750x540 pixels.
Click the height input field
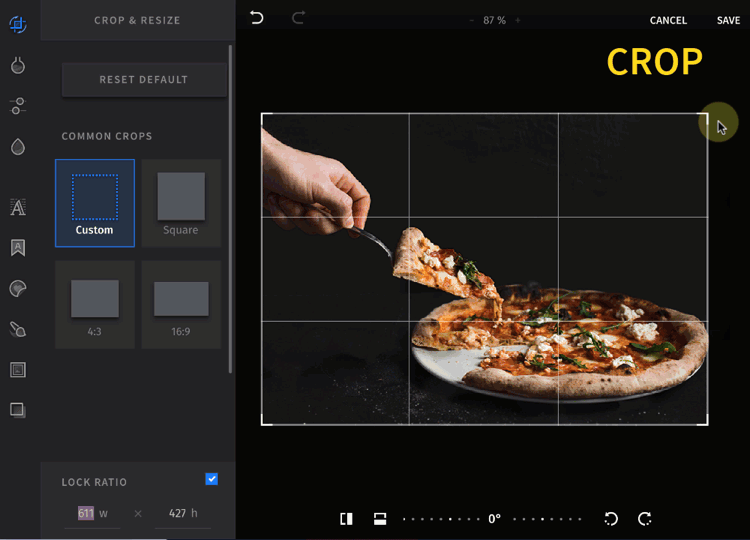click(x=183, y=514)
